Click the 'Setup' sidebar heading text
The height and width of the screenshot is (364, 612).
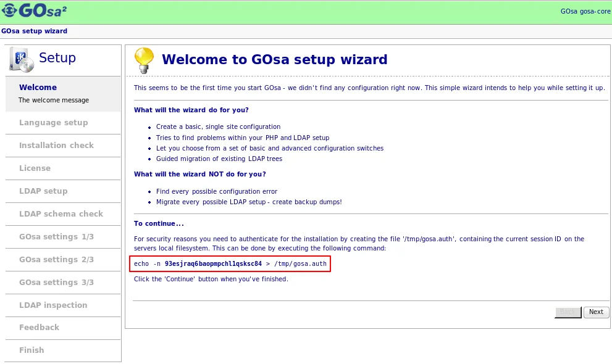[57, 57]
